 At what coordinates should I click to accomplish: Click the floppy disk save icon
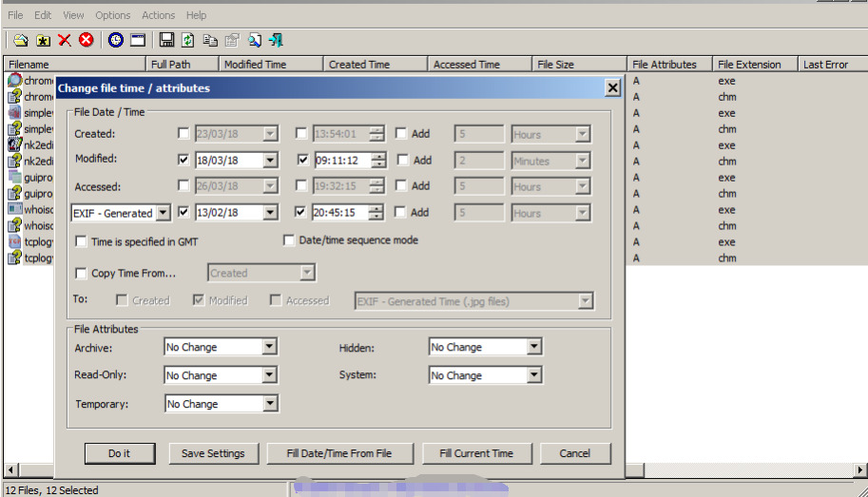point(166,40)
